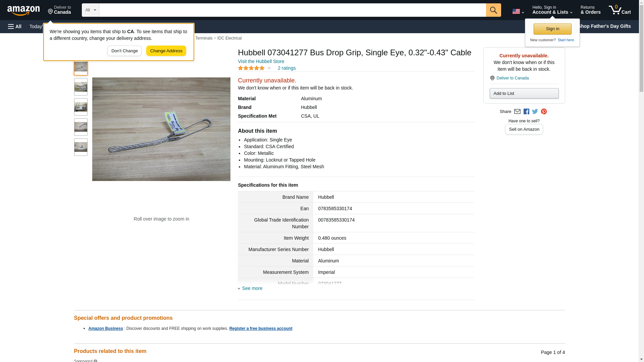Expand the star ratings breakdown

[269, 68]
